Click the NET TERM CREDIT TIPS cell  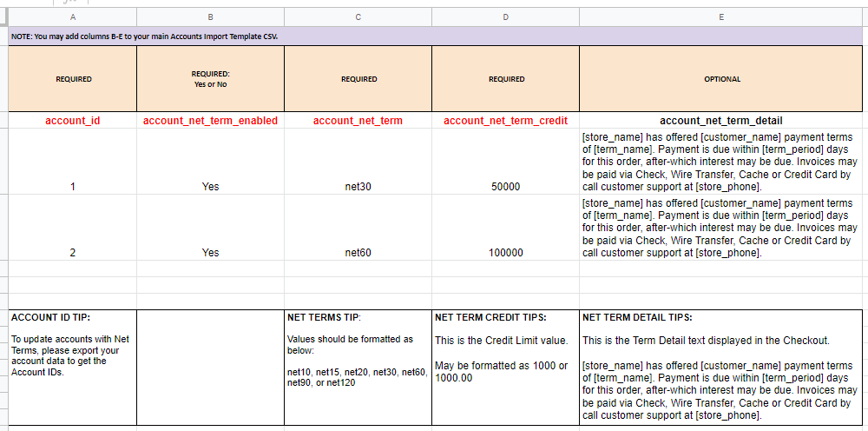[505, 368]
